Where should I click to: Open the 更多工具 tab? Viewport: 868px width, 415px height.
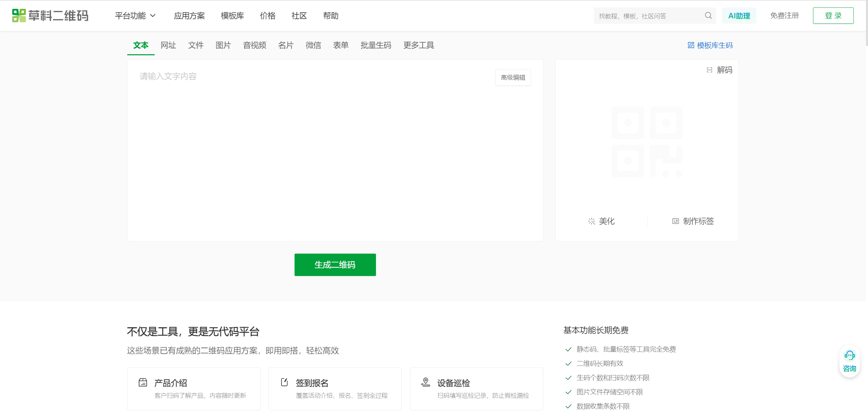pos(419,45)
